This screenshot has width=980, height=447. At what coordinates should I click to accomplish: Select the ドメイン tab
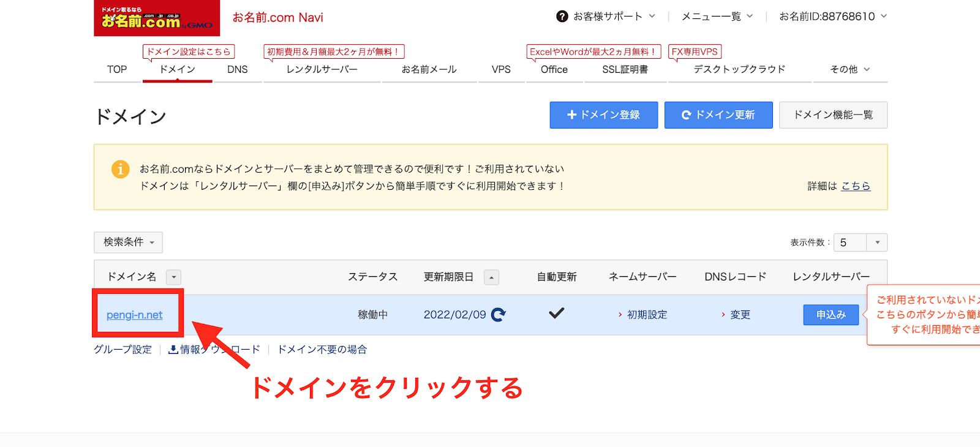(x=178, y=70)
